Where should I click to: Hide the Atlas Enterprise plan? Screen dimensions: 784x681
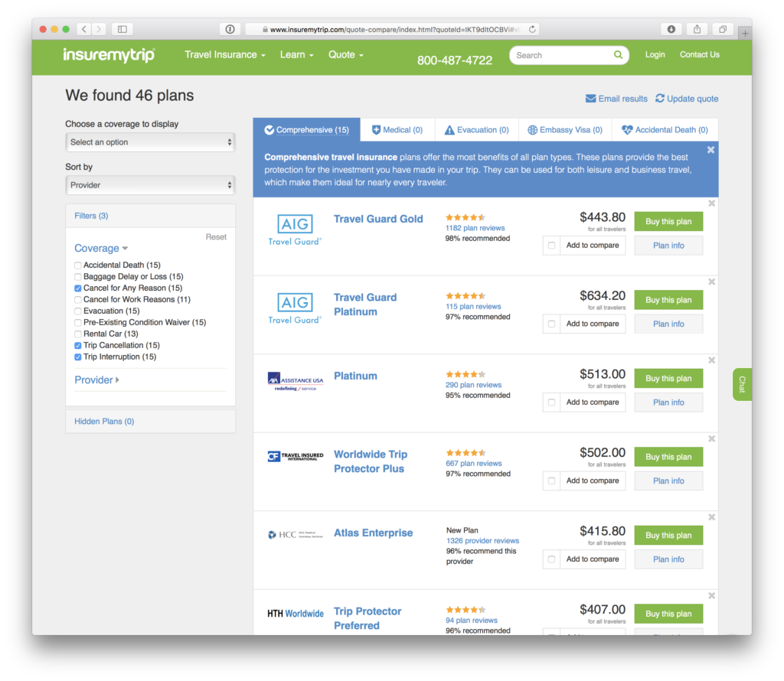click(711, 517)
